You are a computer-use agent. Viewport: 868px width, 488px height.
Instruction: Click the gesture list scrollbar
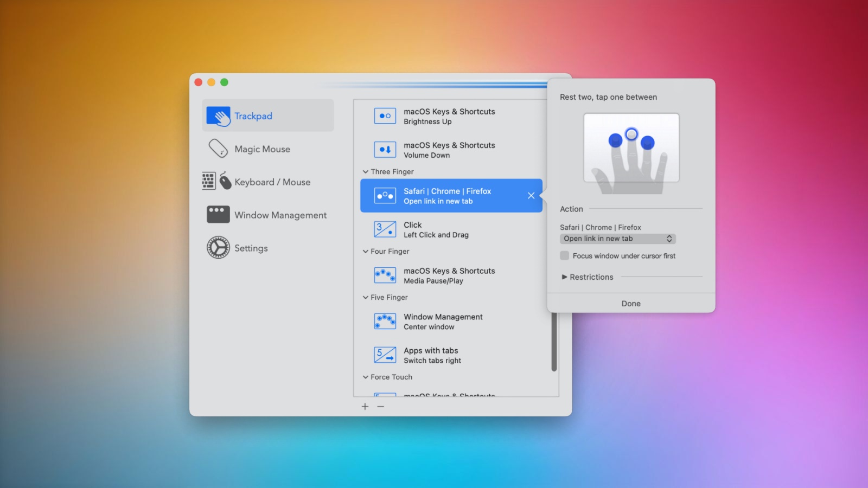coord(554,342)
